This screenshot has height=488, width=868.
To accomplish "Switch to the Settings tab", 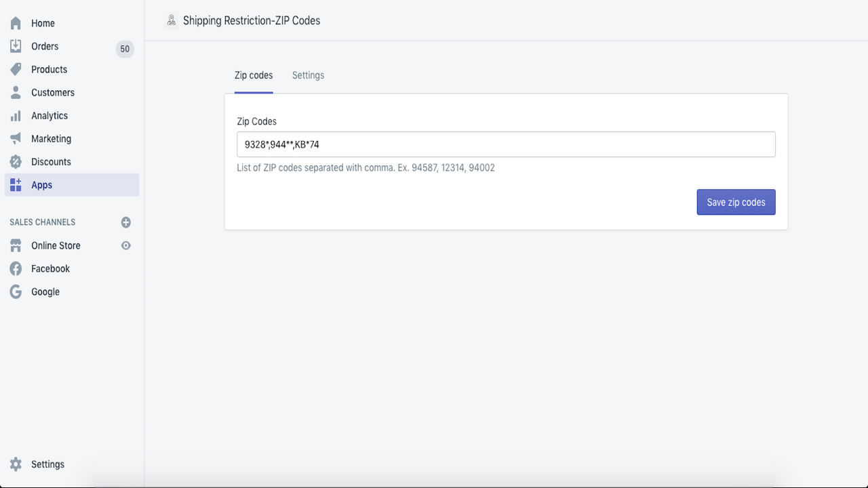I will pos(308,75).
